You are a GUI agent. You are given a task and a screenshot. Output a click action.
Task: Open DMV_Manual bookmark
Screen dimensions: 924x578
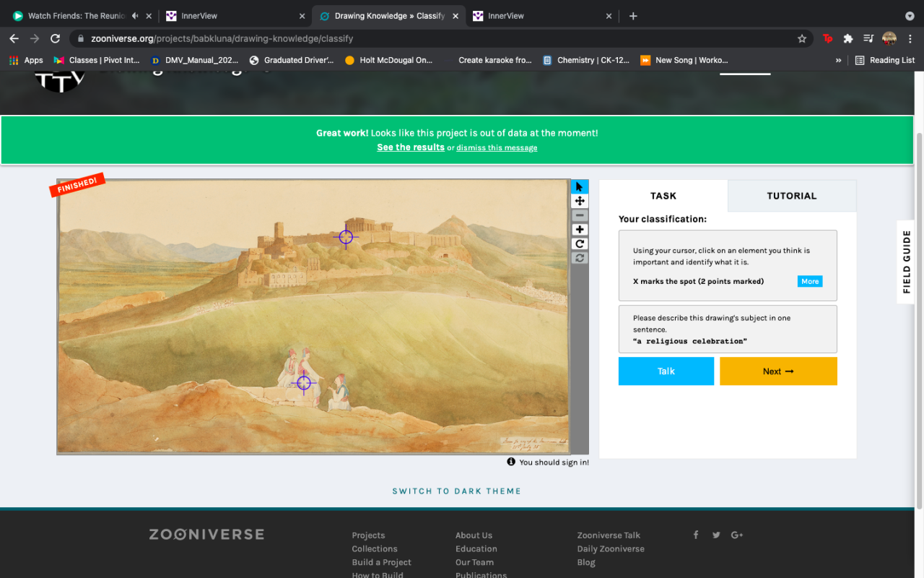point(194,60)
